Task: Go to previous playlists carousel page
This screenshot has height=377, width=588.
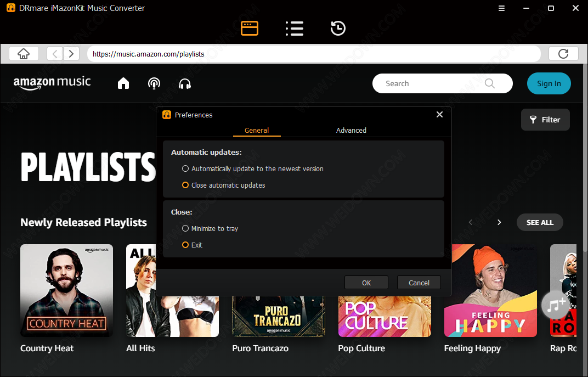Action: (470, 222)
